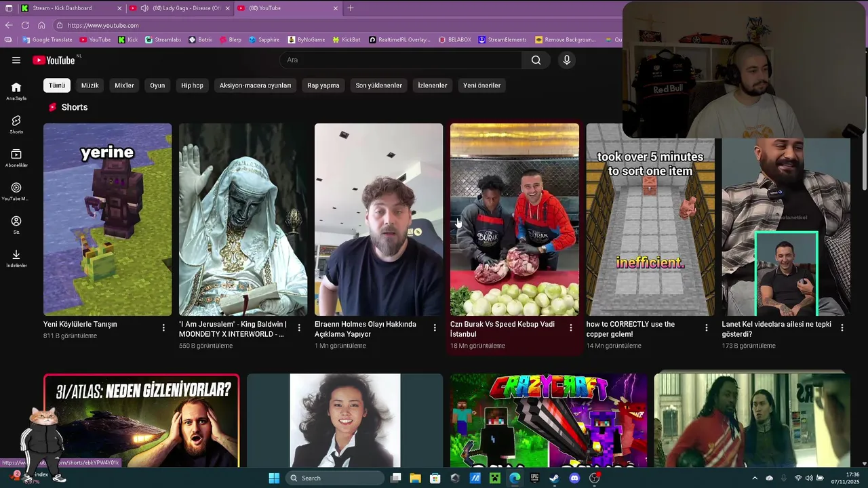The height and width of the screenshot is (488, 868).
Task: Open İndirilenler downloads in the sidebar
Action: [x=16, y=258]
